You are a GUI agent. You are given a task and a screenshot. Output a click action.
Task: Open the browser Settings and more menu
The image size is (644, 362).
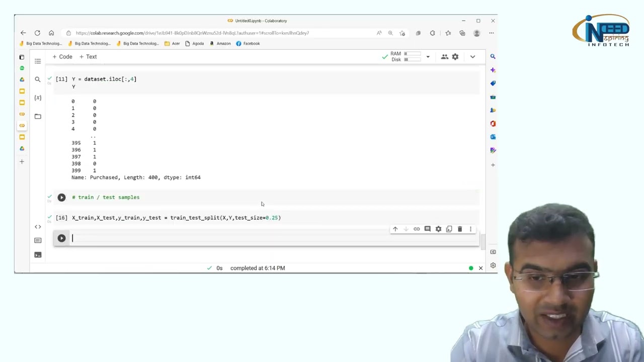(x=492, y=33)
